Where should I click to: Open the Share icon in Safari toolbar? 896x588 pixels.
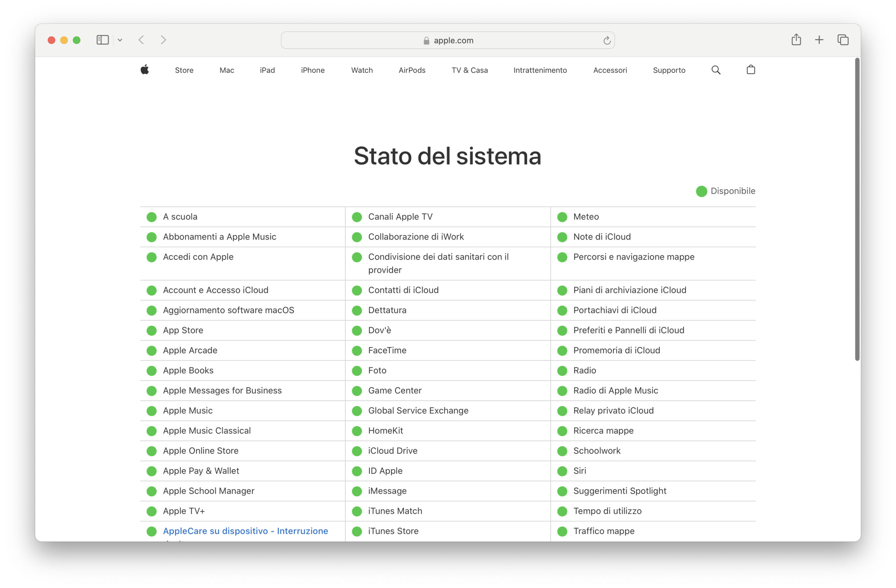tap(796, 40)
